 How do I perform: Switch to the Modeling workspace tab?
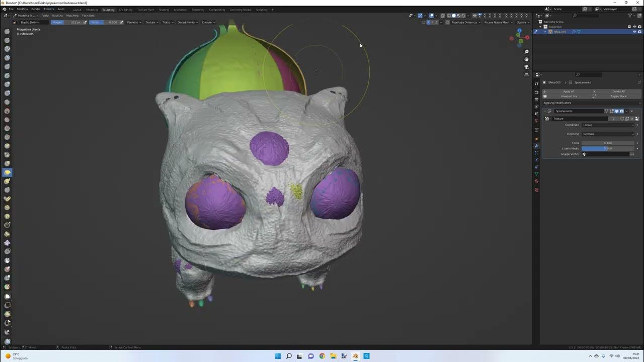pos(92,10)
